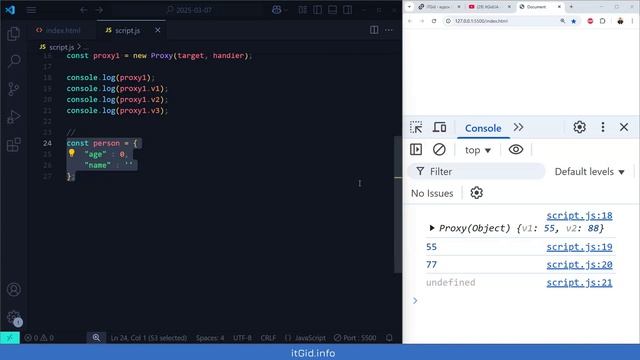Viewport: 640px width, 360px height.
Task: Open DevTools settings gear
Action: (x=579, y=127)
